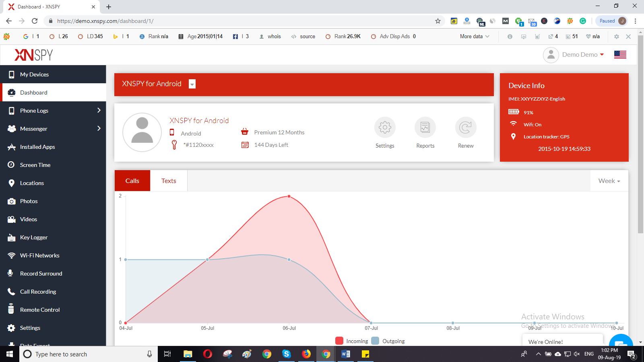Click the Installed Apps icon
The image size is (644, 362).
click(x=11, y=147)
